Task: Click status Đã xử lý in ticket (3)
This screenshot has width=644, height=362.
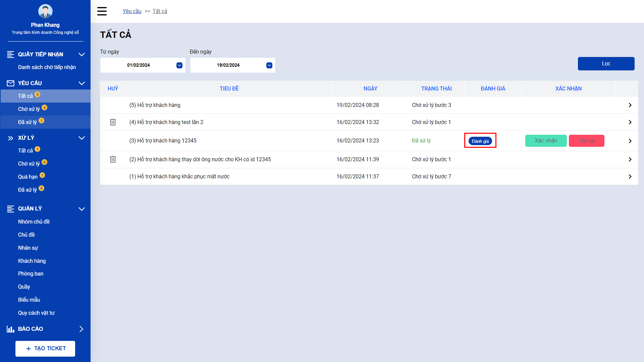Action: pos(421,141)
